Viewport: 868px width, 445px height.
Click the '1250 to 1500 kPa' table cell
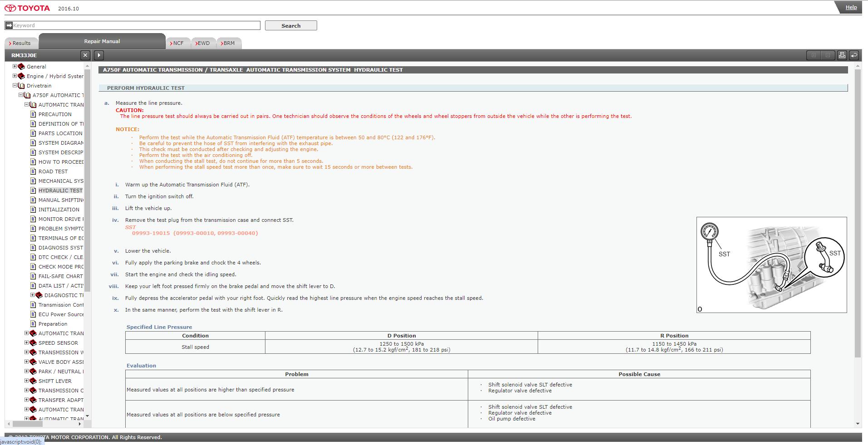coord(402,347)
